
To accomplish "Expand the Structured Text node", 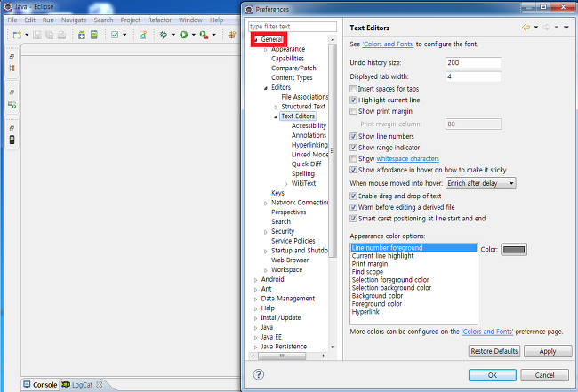I will pos(276,107).
